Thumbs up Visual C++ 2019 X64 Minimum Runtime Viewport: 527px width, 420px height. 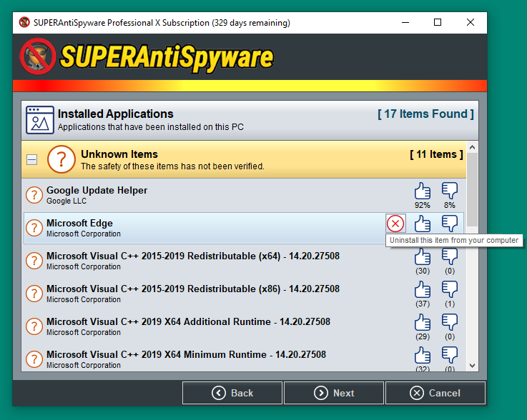(x=422, y=355)
